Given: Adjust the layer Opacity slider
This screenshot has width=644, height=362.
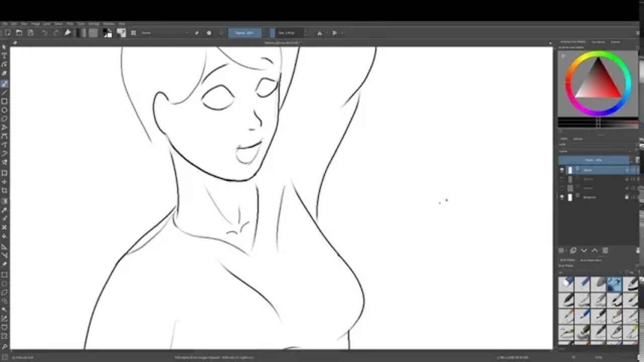Looking at the screenshot, I should tap(594, 160).
